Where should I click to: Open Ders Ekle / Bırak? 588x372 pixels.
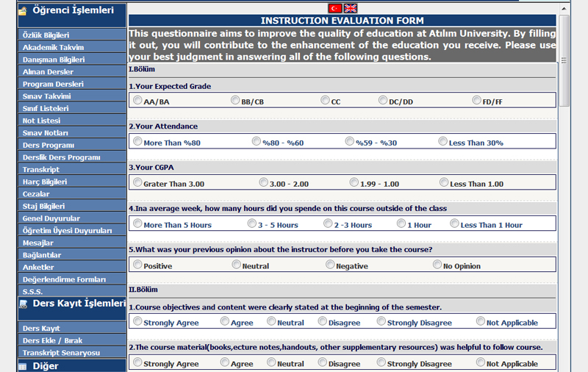(71, 340)
